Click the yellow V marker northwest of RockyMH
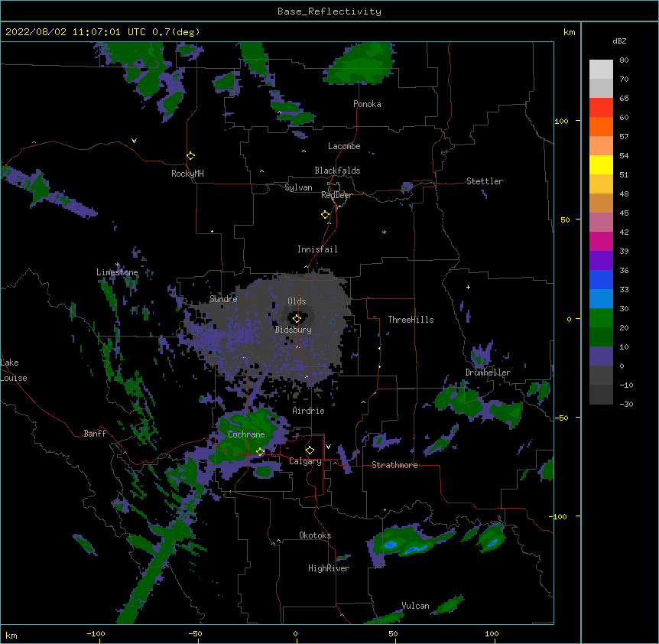The image size is (659, 644). click(x=134, y=141)
